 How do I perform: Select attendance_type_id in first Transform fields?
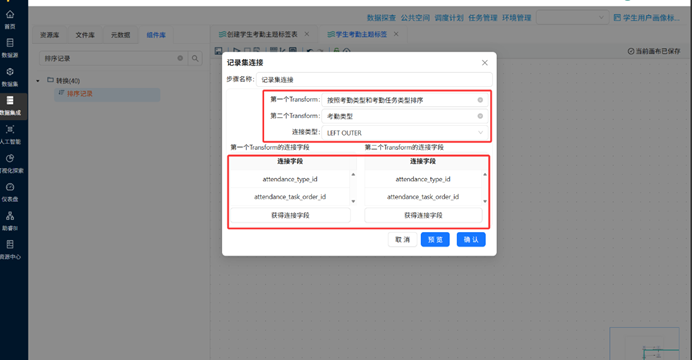click(290, 179)
